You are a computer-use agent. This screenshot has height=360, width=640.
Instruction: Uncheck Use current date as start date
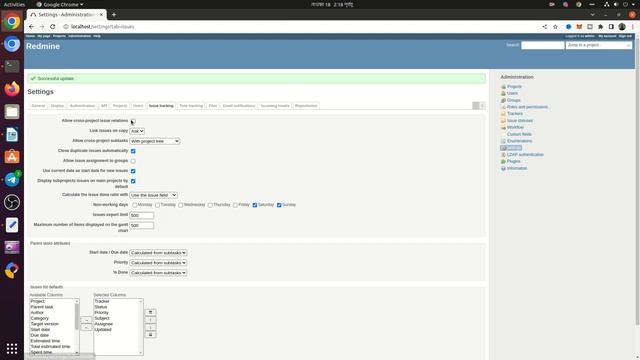pos(133,171)
